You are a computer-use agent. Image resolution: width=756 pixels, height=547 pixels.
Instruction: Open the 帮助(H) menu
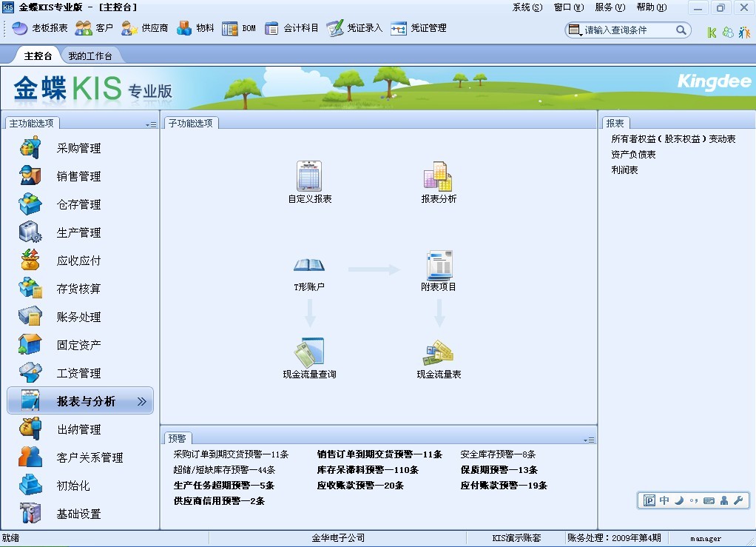tap(652, 7)
